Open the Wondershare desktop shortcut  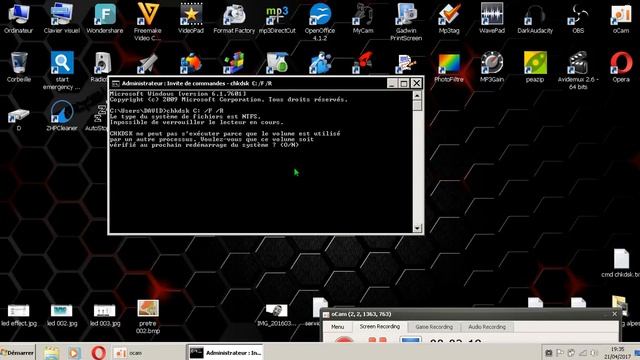tap(105, 19)
